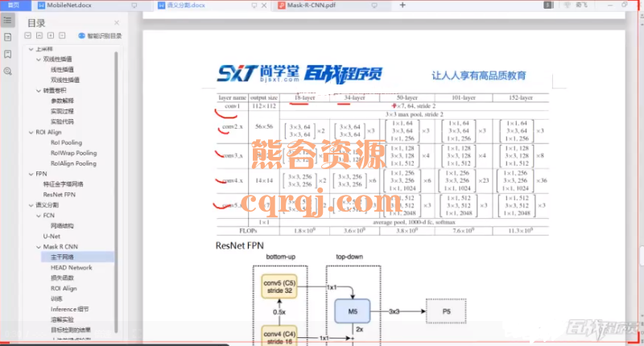Jump to RoIWrap Pooling heading
This screenshot has height=346, width=644.
[73, 153]
